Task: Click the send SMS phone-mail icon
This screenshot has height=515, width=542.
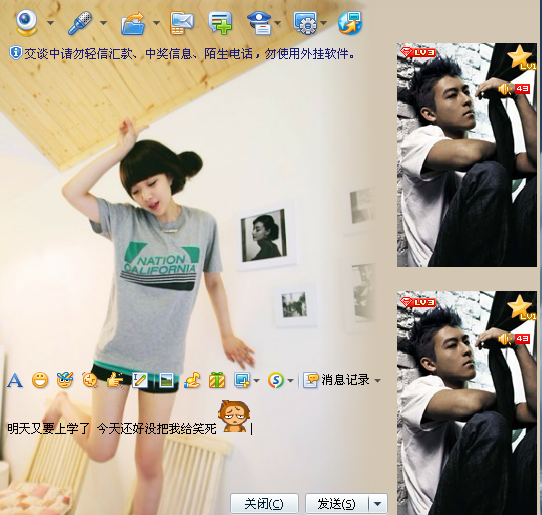Action: coord(182,23)
